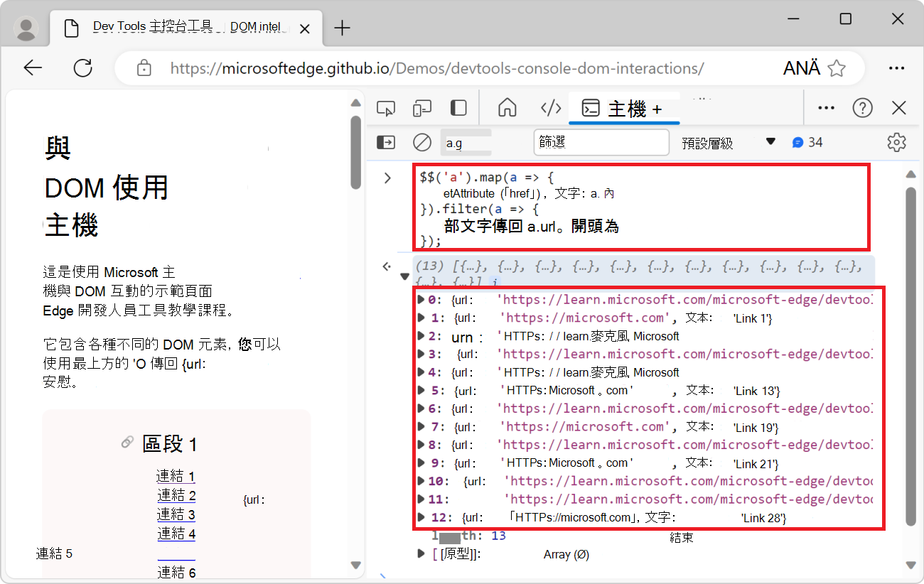The image size is (924, 584).
Task: Open DevTools help question mark
Action: (x=862, y=108)
